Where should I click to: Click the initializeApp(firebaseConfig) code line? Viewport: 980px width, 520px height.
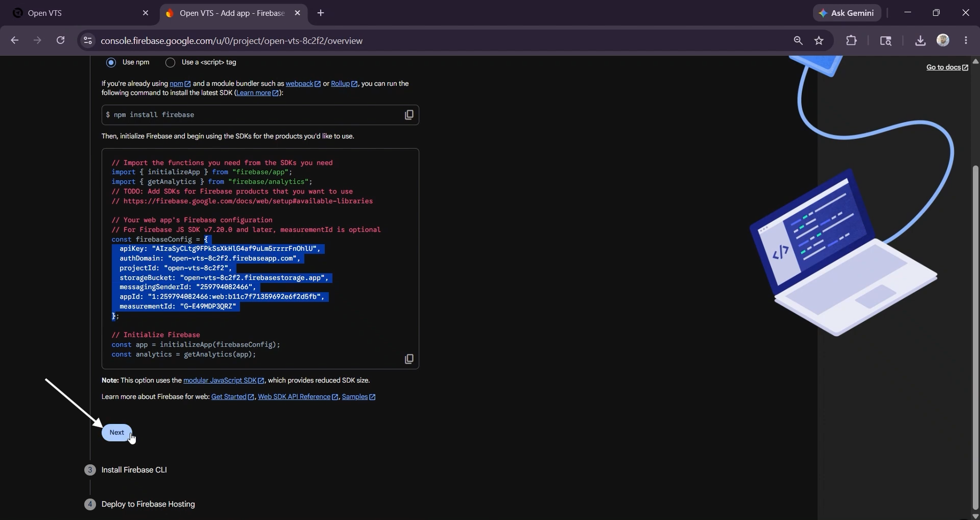click(x=196, y=345)
